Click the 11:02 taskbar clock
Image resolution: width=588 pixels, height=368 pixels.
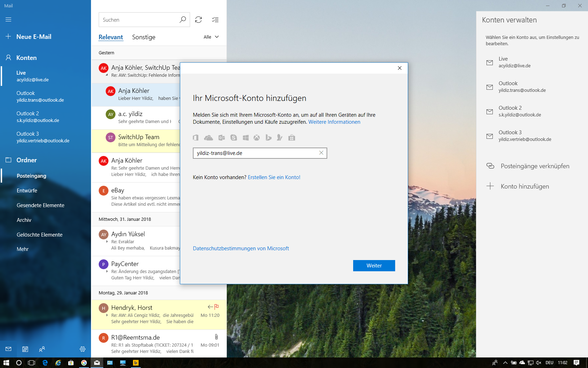[562, 363]
